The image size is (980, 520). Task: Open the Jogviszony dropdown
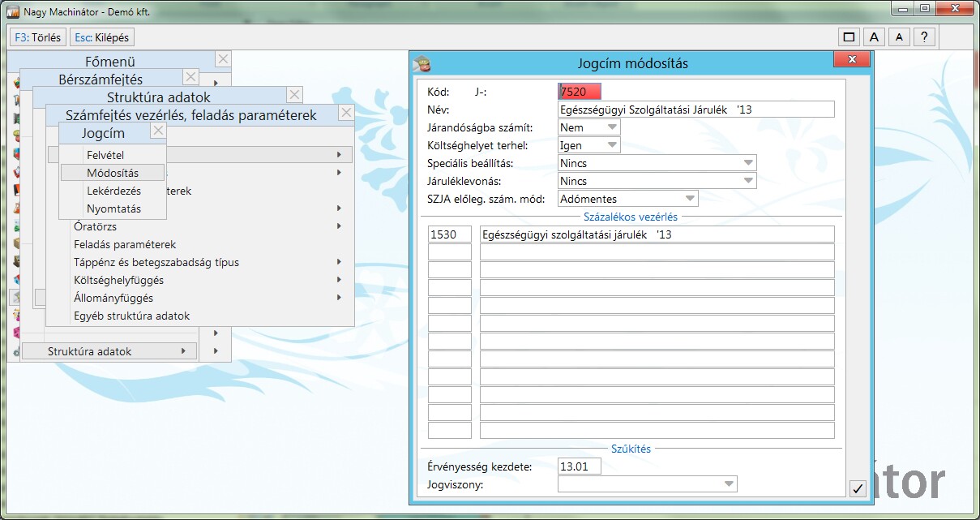tap(728, 484)
